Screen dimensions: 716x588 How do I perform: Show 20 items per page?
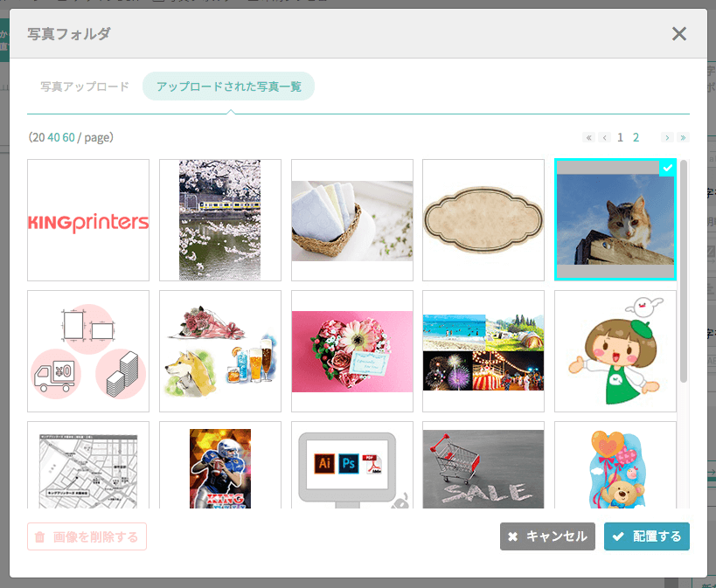pos(38,137)
